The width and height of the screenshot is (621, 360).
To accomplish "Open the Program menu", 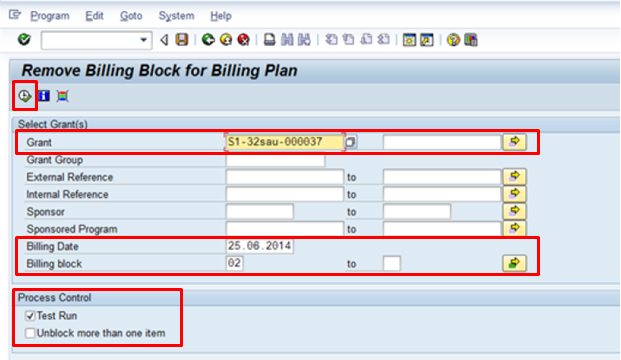I will 50,16.
